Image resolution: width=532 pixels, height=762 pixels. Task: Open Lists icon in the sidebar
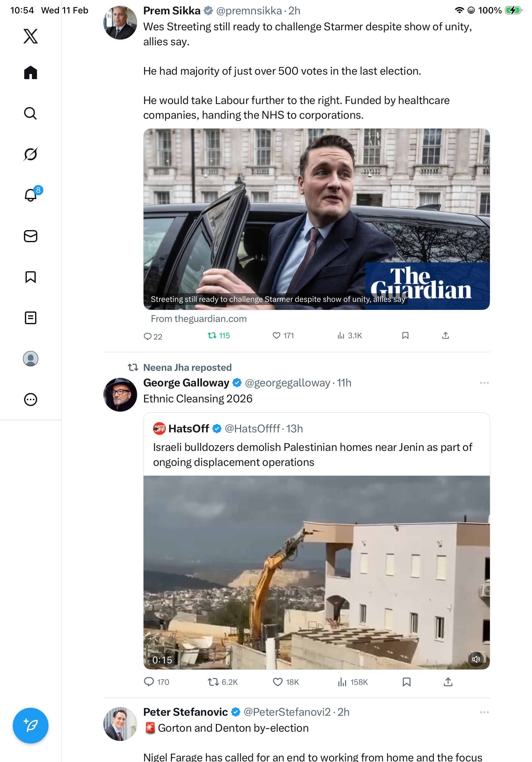31,317
